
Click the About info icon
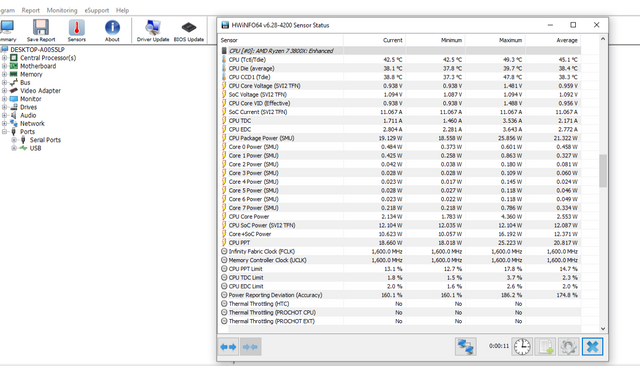[x=112, y=27]
